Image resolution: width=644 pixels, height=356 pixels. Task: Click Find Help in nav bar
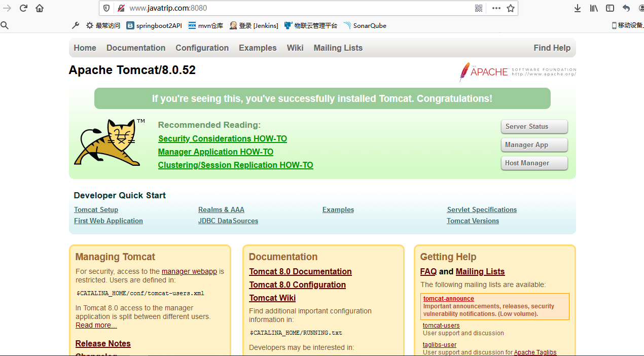point(552,48)
